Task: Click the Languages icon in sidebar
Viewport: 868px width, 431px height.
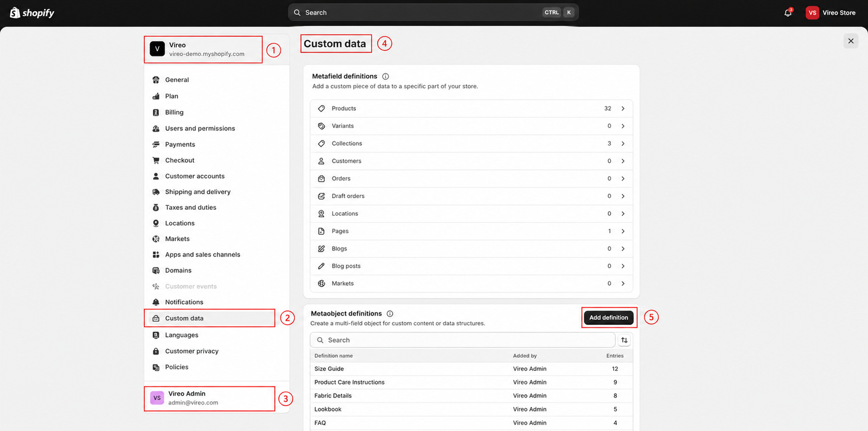Action: [x=156, y=335]
